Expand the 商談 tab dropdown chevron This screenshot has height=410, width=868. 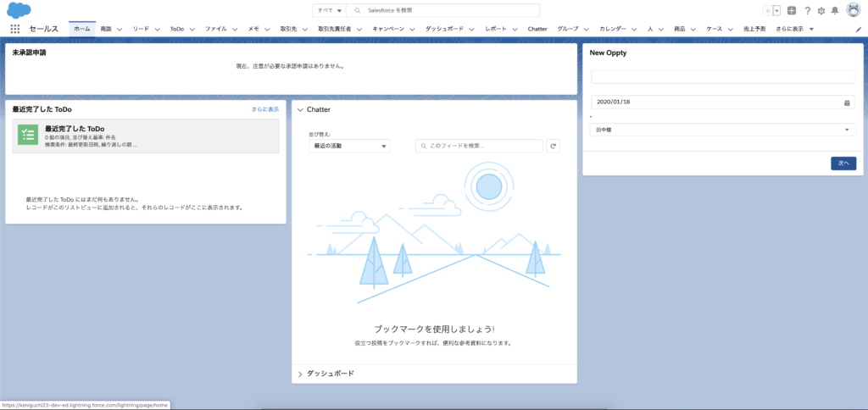click(119, 29)
